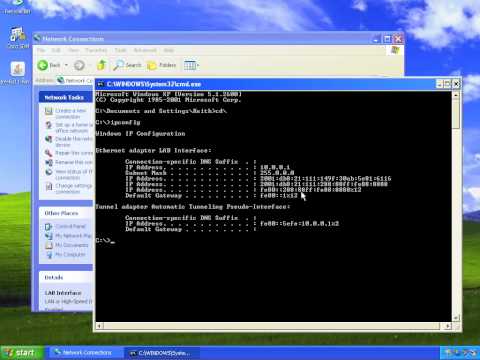Click the Repair this connection icon
The height and width of the screenshot is (360, 480).
coord(49,153)
